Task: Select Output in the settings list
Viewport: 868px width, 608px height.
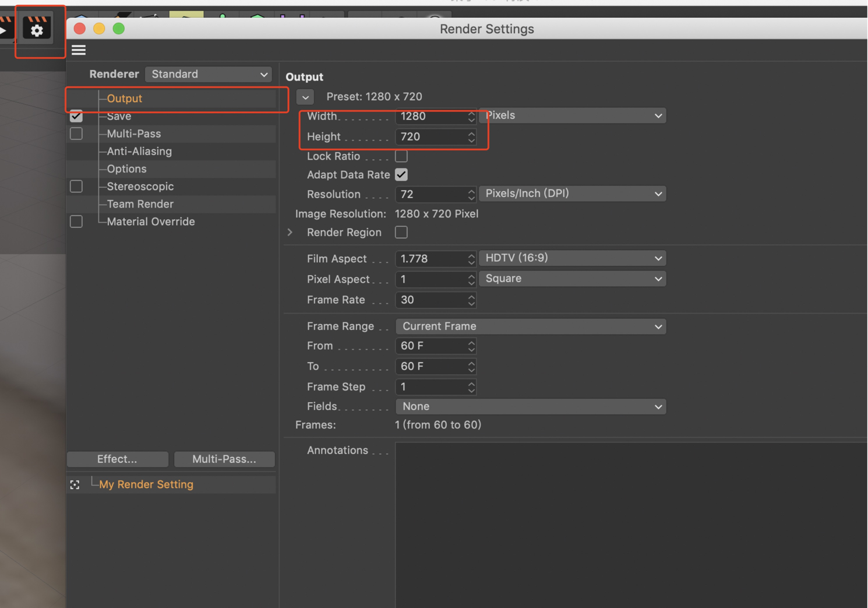Action: [x=125, y=99]
